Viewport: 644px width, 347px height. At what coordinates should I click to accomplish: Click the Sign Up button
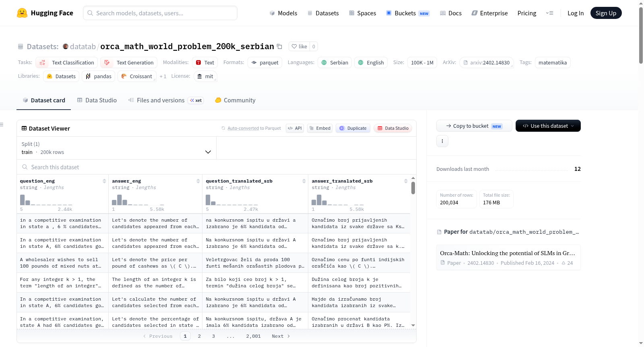coord(606,13)
